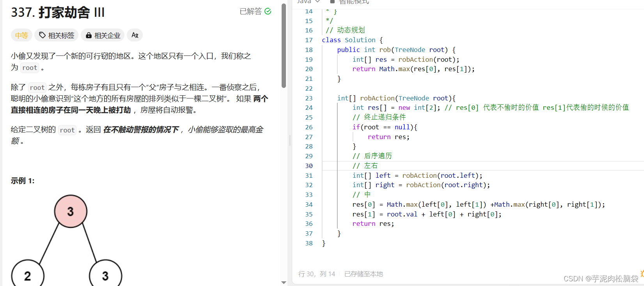Click the inline 'root' code after 给定二叉树的
This screenshot has height=286, width=644.
(67, 130)
